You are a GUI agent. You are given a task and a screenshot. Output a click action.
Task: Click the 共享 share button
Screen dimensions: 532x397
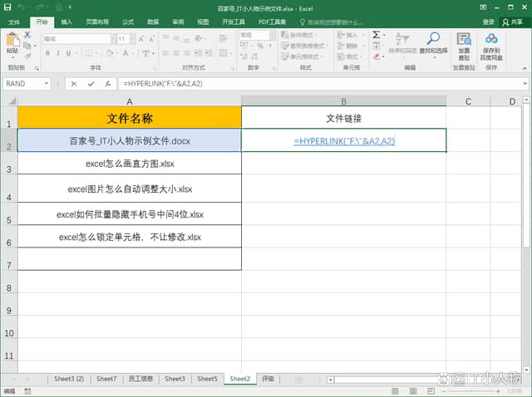(x=516, y=22)
